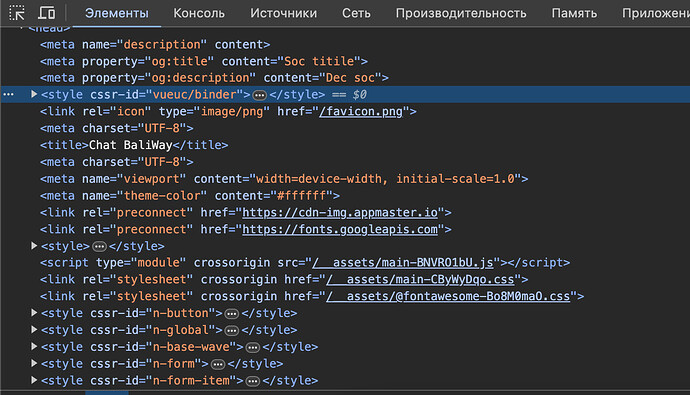
Task: Click ellipsis badge in n-form-item style tag
Action: click(253, 381)
